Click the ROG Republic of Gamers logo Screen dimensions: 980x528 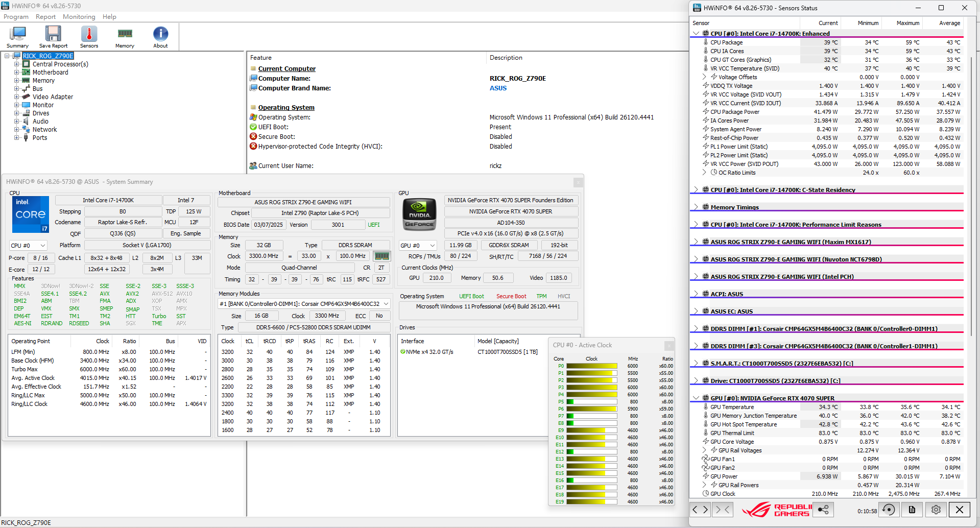point(776,510)
